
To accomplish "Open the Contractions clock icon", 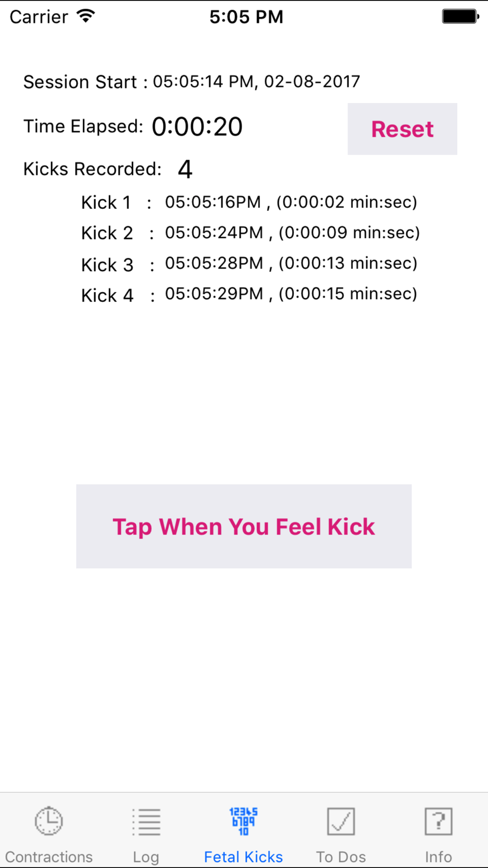I will pyautogui.click(x=49, y=821).
